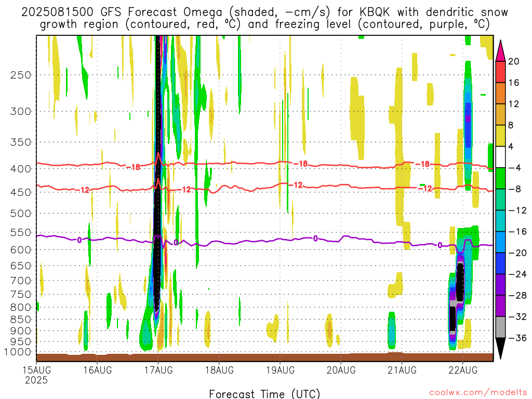
Task: Click the purple colorbar segment between -24 and -28
Action: point(500,285)
